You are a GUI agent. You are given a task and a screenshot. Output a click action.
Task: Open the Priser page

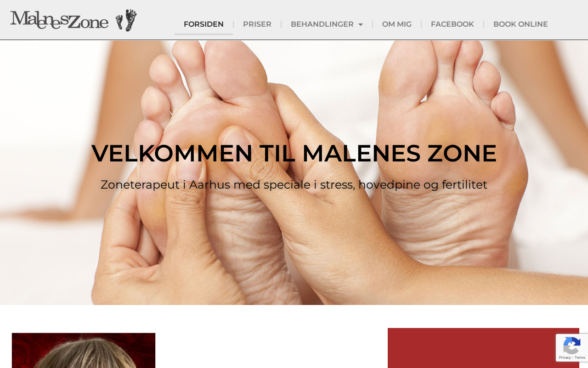(257, 24)
